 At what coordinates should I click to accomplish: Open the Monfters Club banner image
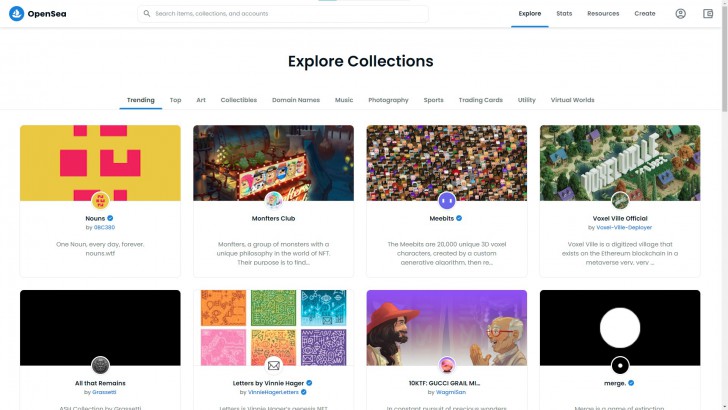[273, 163]
